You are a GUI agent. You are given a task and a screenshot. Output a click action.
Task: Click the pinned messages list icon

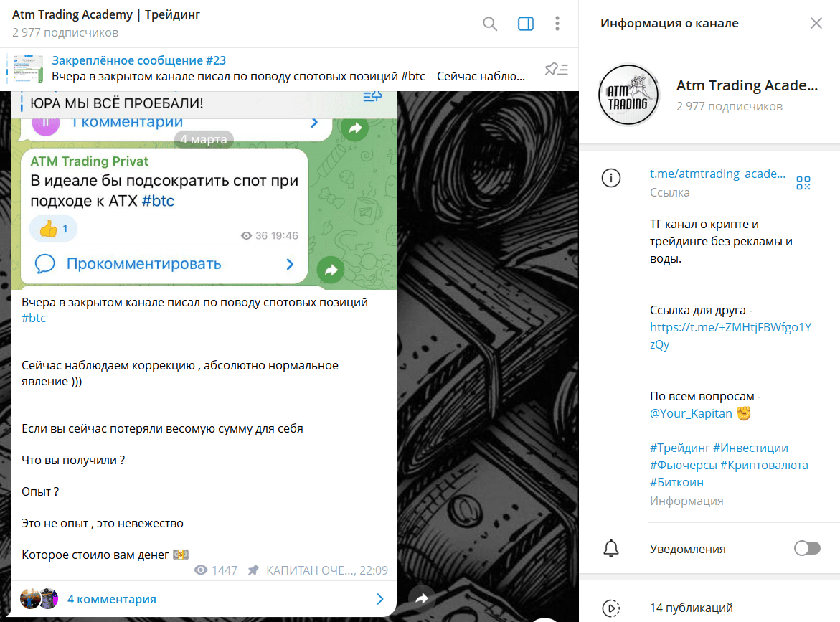(x=556, y=70)
